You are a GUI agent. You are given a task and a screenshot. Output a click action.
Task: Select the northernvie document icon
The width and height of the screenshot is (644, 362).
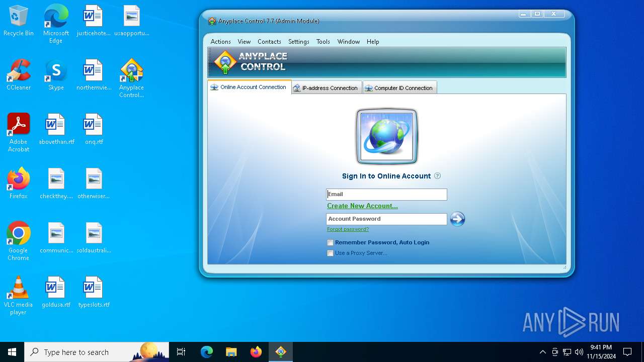(94, 75)
